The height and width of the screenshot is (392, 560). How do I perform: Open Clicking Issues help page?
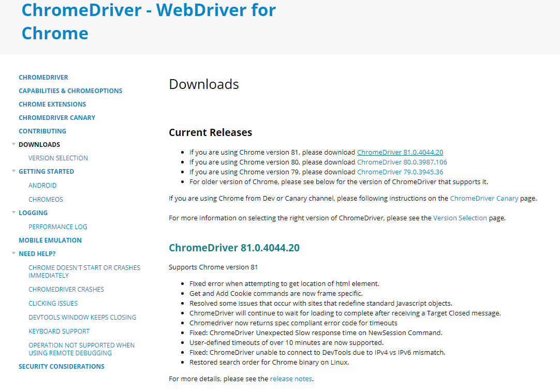pyautogui.click(x=53, y=304)
